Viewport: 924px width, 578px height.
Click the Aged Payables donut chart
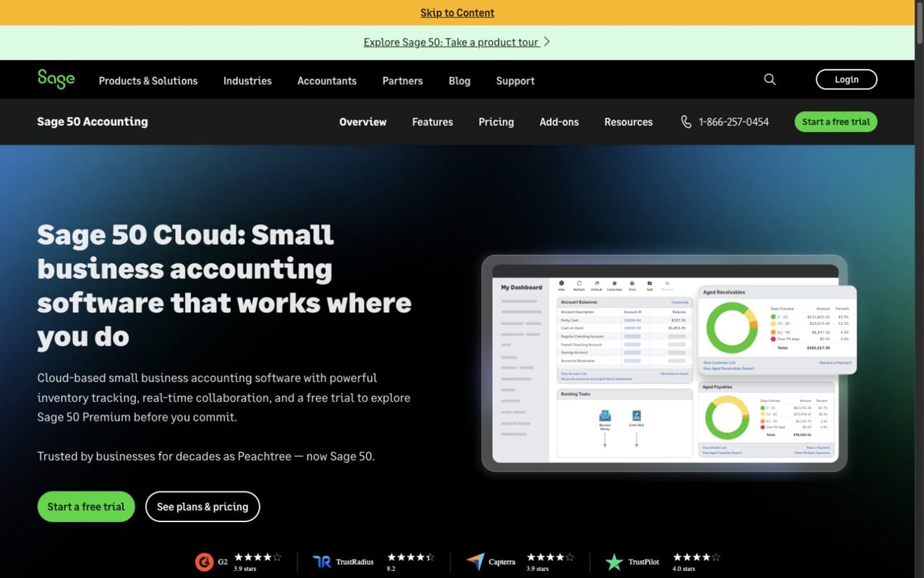tap(727, 417)
